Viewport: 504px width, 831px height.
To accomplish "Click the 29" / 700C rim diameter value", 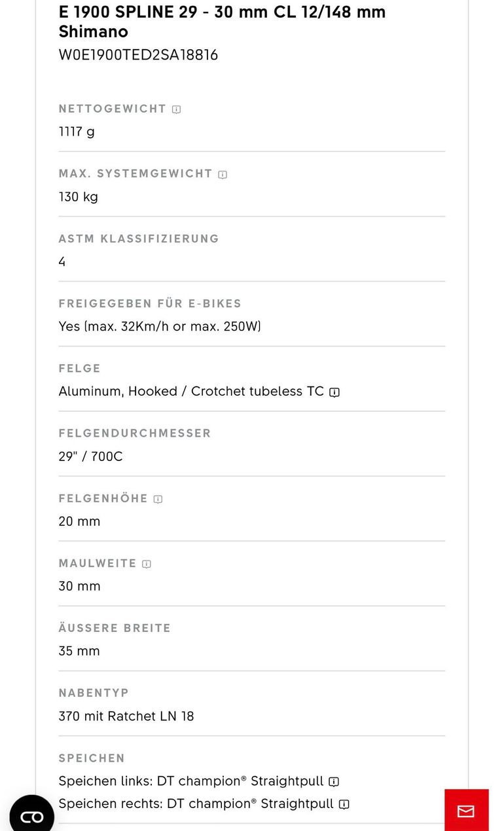I will coord(91,456).
